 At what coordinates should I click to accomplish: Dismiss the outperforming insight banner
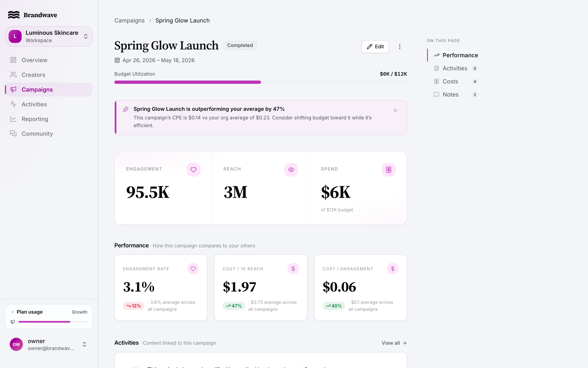coord(395,110)
